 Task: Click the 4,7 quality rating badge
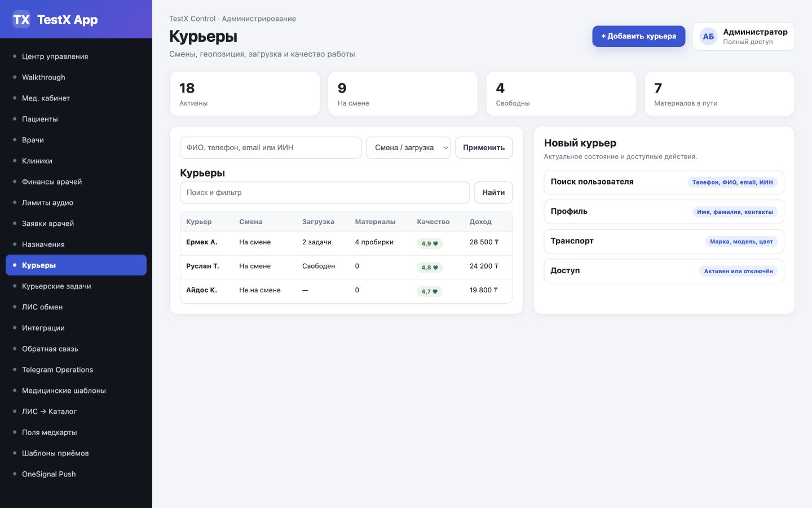pyautogui.click(x=430, y=292)
